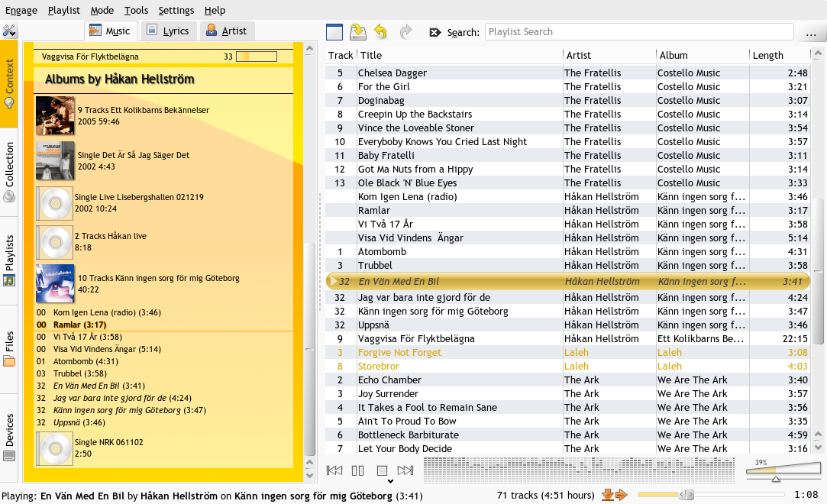The width and height of the screenshot is (827, 504).
Task: Open the search options ellipsis button
Action: (x=811, y=33)
